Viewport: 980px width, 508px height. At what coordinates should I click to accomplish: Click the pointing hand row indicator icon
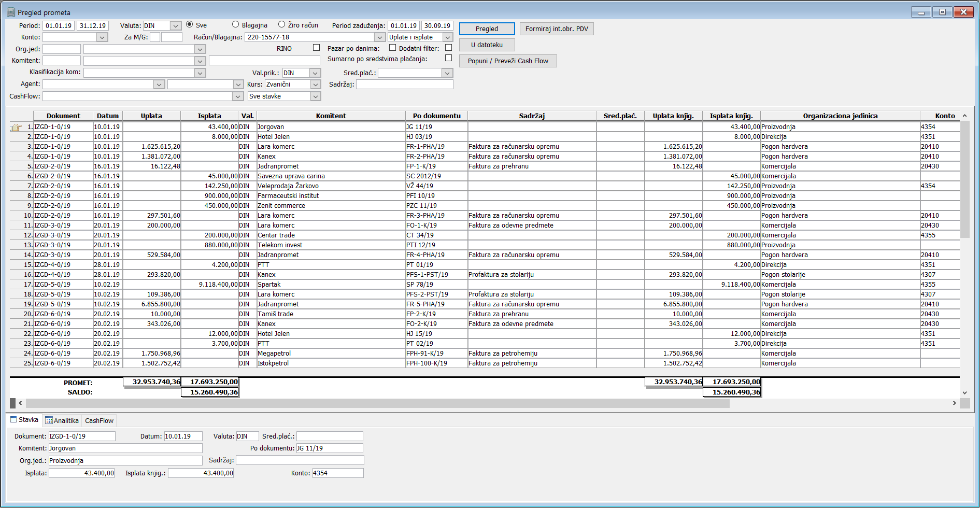(x=16, y=127)
